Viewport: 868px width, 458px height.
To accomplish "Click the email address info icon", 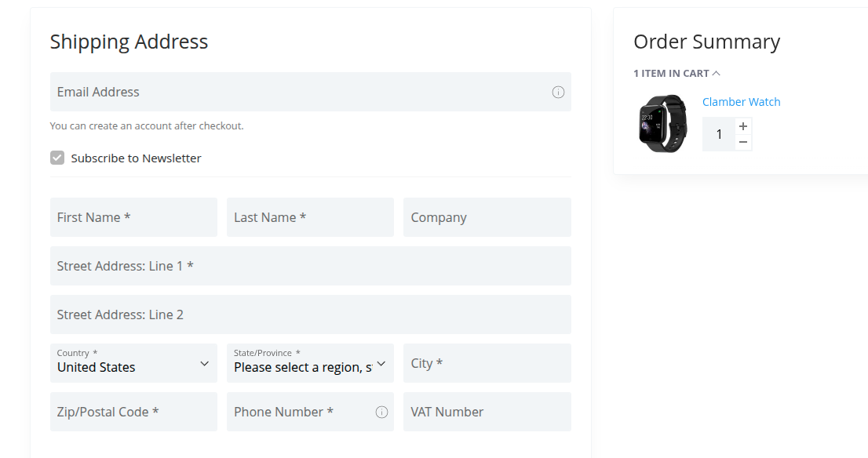I will pos(558,93).
